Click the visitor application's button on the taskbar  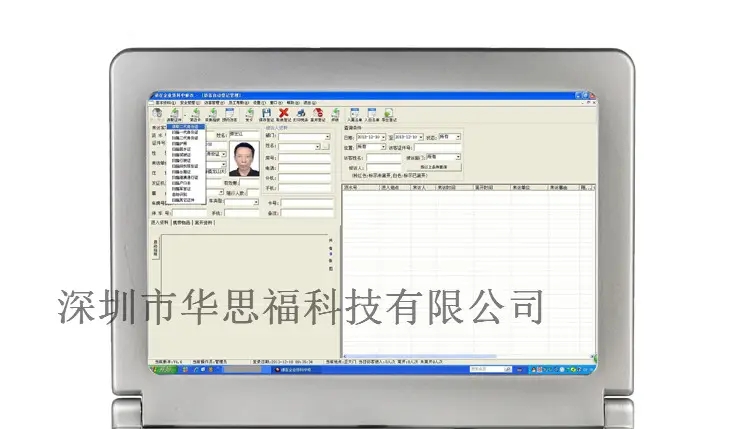[x=297, y=370]
